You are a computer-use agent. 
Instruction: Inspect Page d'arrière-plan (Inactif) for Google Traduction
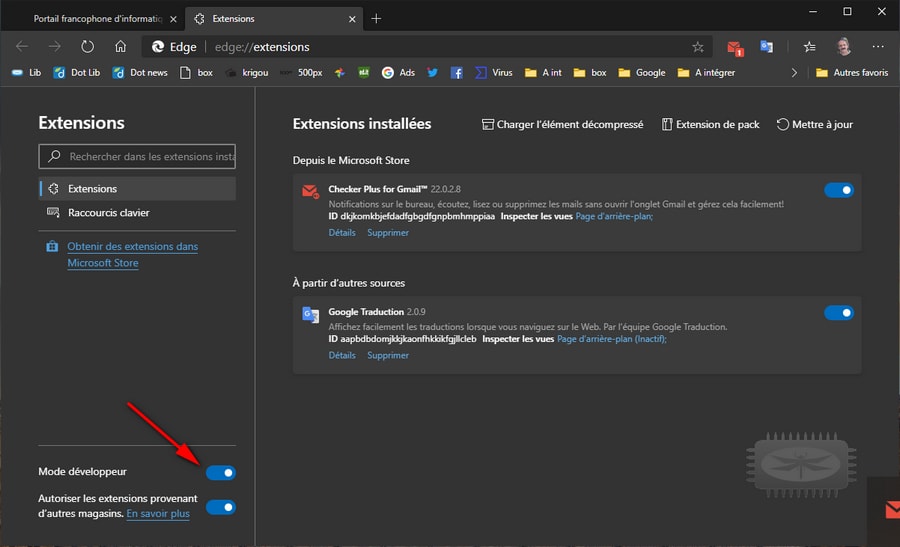(612, 339)
